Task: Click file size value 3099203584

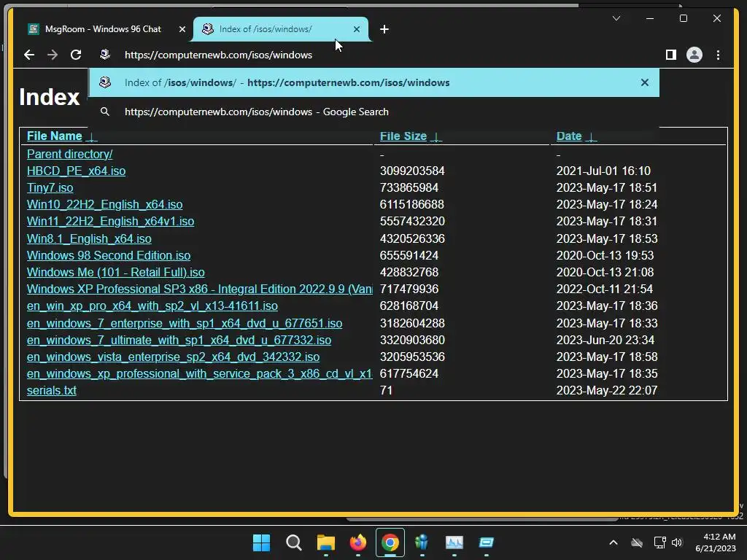Action: (412, 171)
